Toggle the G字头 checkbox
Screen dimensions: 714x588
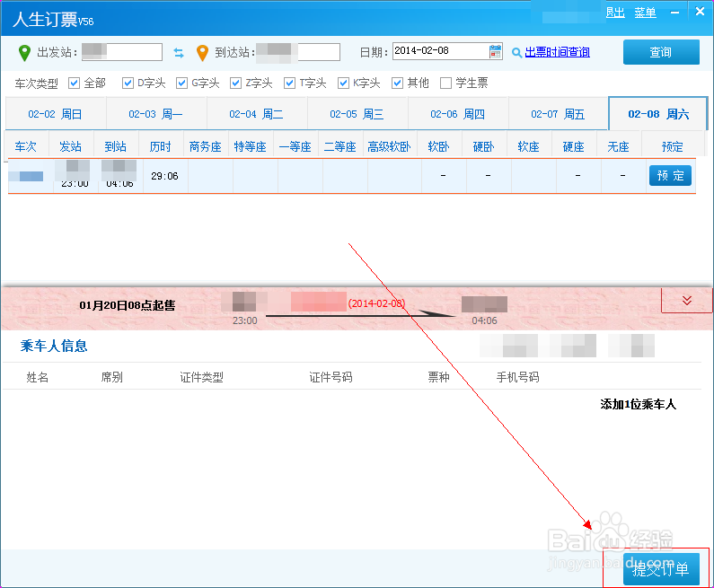click(x=181, y=83)
